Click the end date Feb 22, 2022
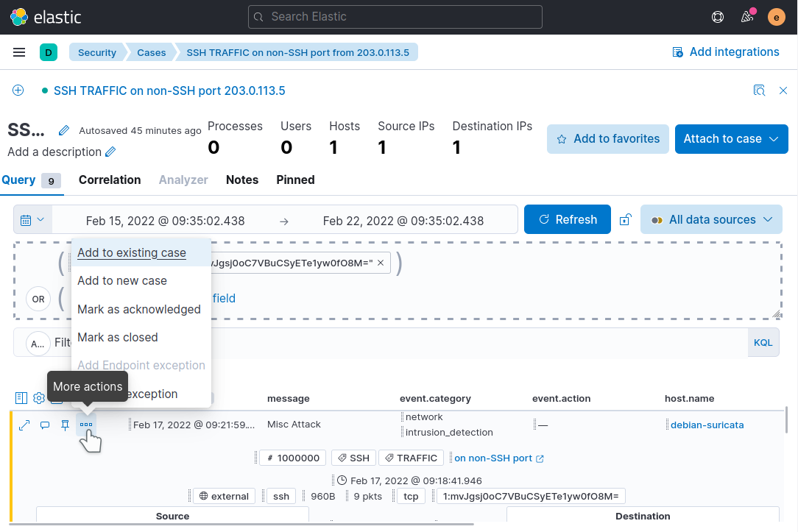The width and height of the screenshot is (798, 532). click(403, 221)
